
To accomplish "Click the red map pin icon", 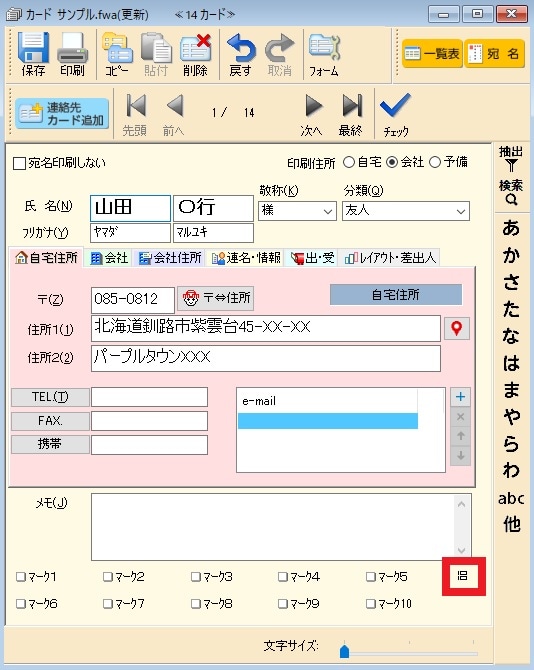I will coord(457,328).
